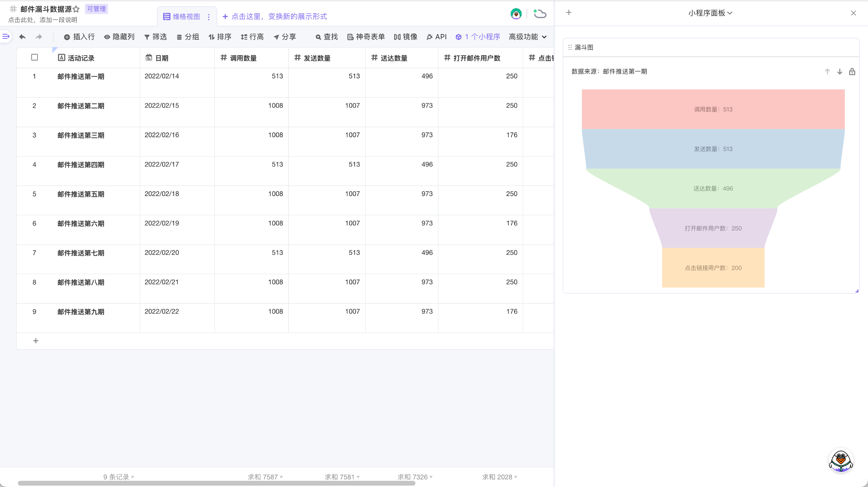Viewport: 868px width, 487px height.
Task: Tick the select-all checkbox in header
Action: point(34,57)
